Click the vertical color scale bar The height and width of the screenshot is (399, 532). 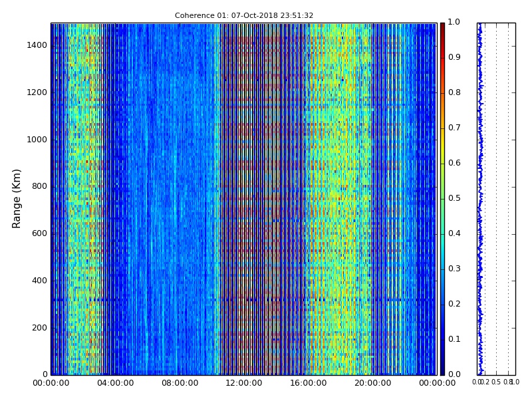tap(442, 199)
